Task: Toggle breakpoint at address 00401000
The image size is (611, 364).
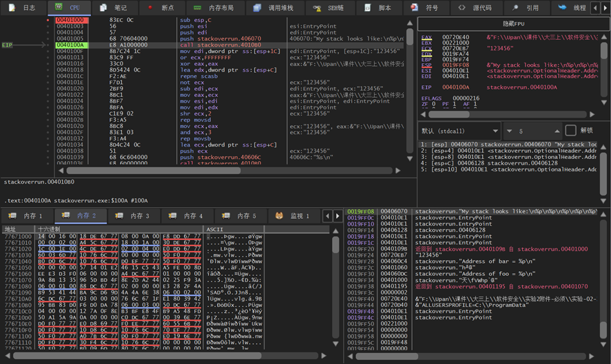Action: coord(48,20)
